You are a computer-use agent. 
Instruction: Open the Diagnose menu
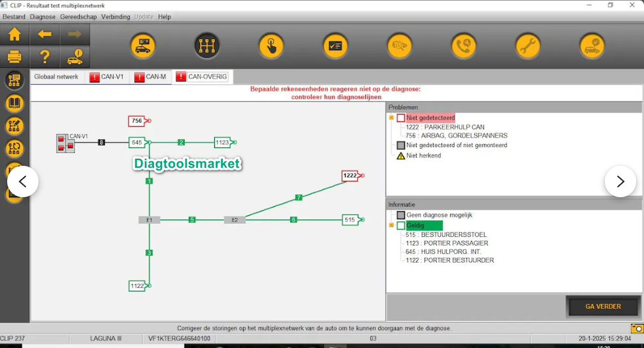(x=43, y=16)
